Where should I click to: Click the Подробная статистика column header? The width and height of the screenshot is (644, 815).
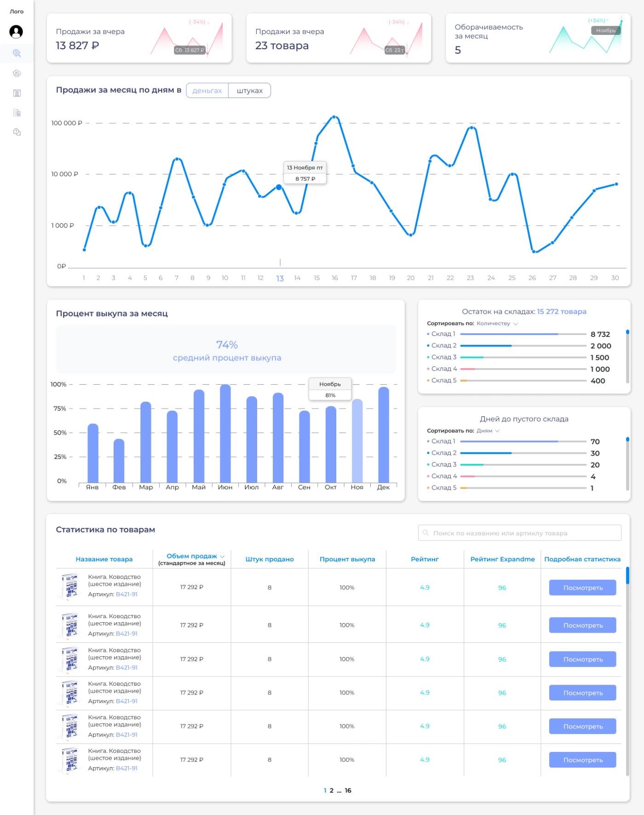point(582,559)
